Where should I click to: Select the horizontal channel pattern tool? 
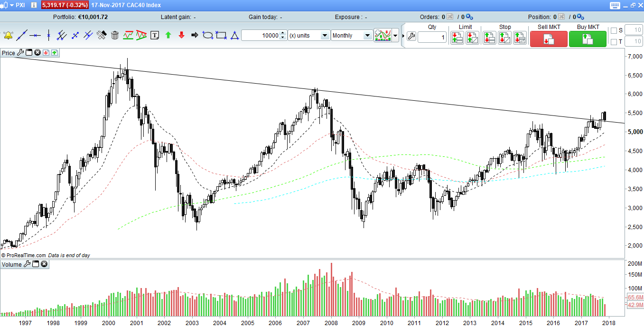pos(128,35)
